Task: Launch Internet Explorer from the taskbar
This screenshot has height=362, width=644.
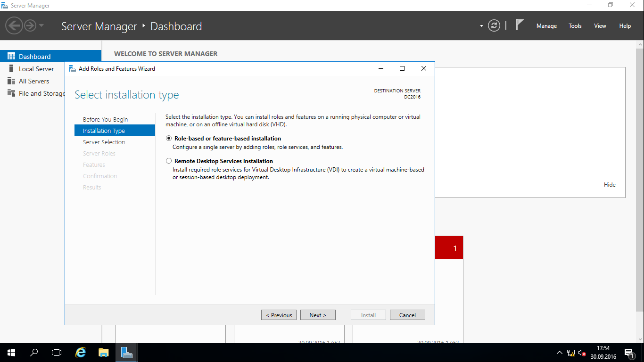Action: click(x=81, y=353)
